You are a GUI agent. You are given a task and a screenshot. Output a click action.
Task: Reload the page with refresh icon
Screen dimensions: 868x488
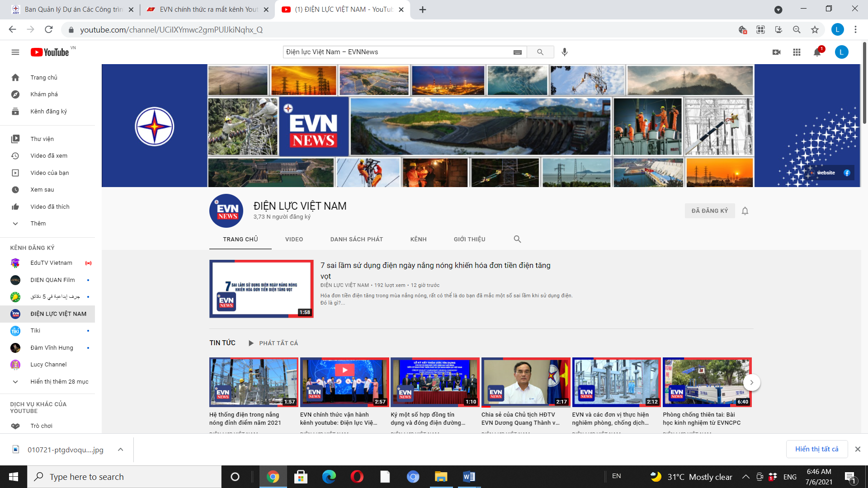coord(49,30)
